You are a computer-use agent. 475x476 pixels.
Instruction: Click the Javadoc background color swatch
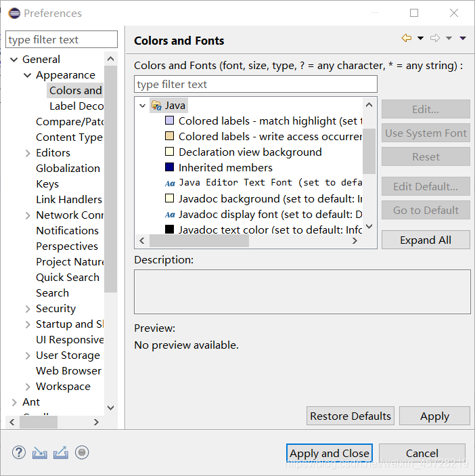click(x=170, y=198)
